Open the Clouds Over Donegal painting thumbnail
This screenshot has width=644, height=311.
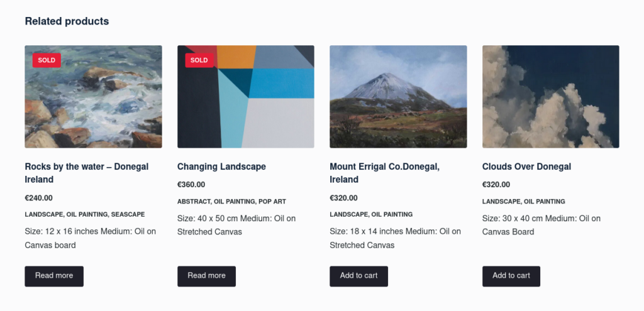(550, 97)
